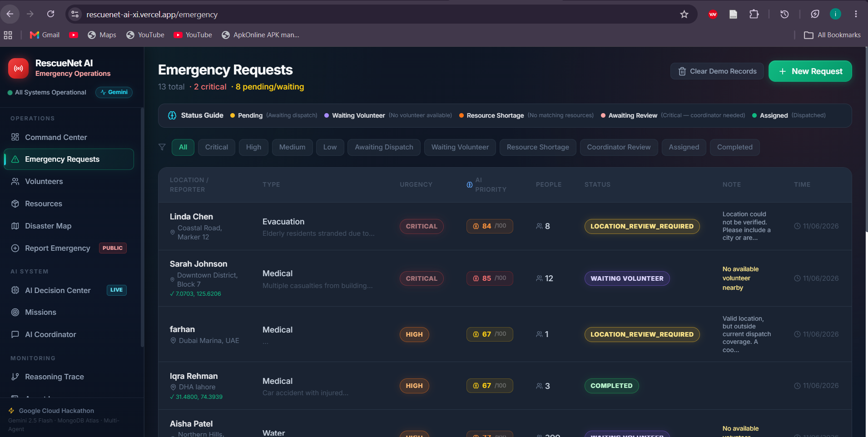This screenshot has height=437, width=868.
Task: Click the Reasoning Trace branch icon
Action: [15, 377]
